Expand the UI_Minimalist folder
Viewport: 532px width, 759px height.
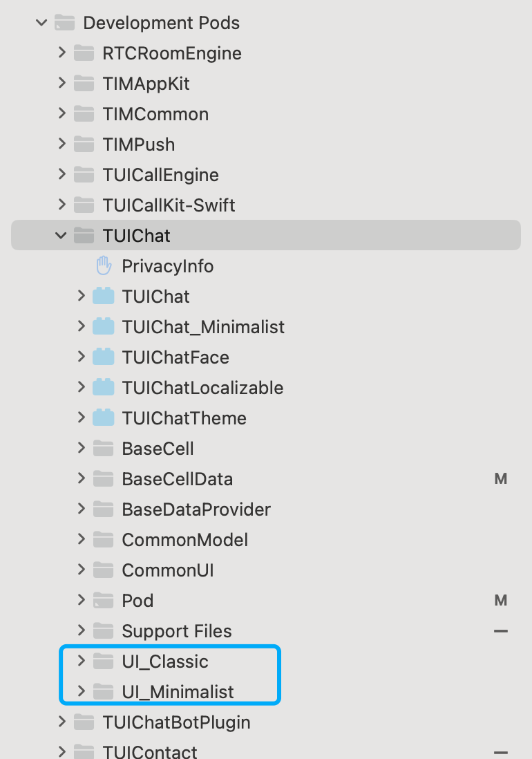coord(81,692)
